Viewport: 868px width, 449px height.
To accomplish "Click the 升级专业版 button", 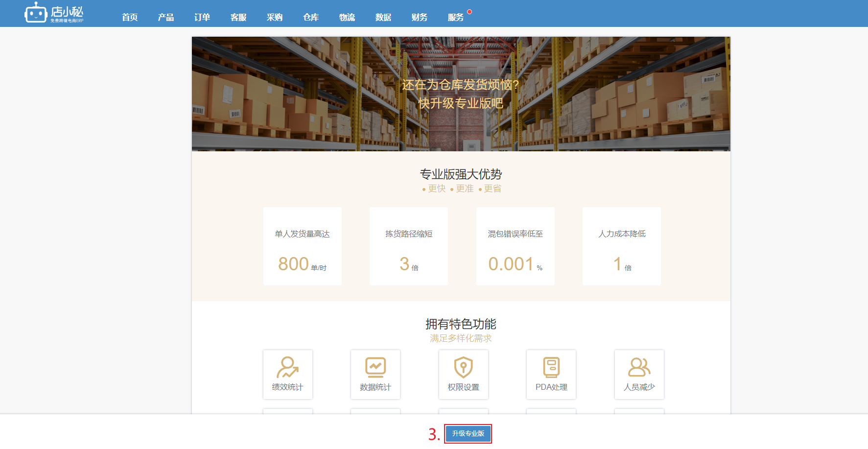I will point(468,433).
